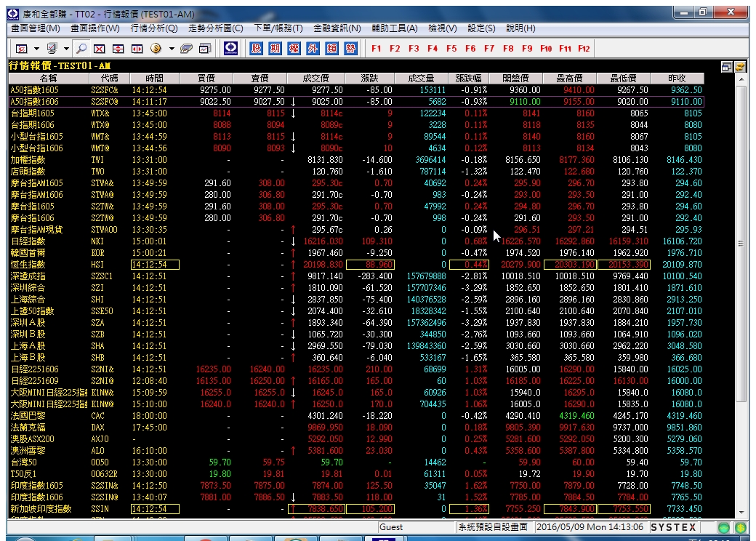Click the 名稱 column header

pyautogui.click(x=48, y=78)
